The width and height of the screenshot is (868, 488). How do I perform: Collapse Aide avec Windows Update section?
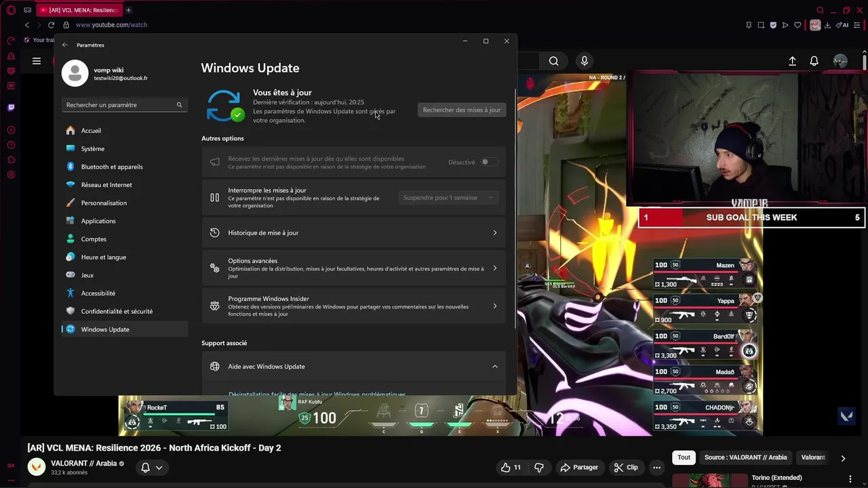tap(494, 367)
